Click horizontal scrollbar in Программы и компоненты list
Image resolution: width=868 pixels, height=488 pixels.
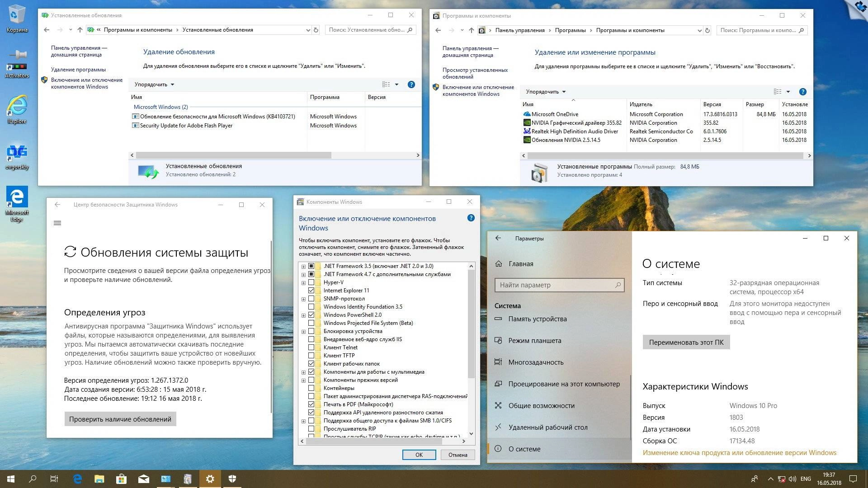[665, 155]
